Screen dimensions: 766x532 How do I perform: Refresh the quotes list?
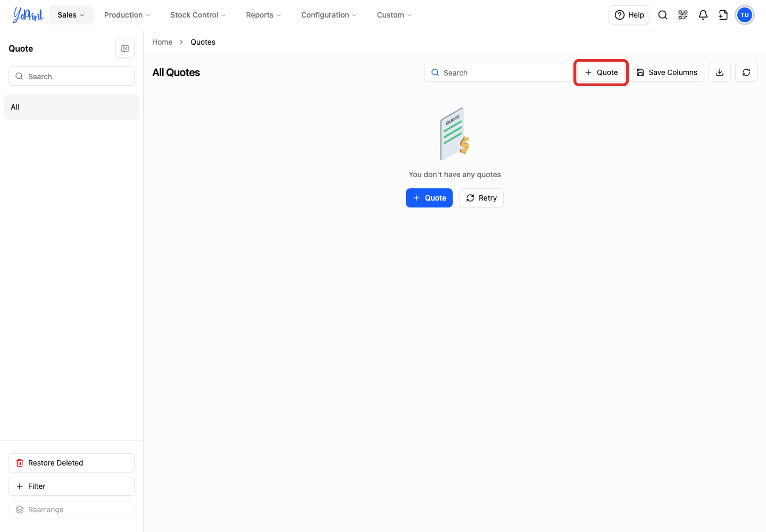coord(746,72)
